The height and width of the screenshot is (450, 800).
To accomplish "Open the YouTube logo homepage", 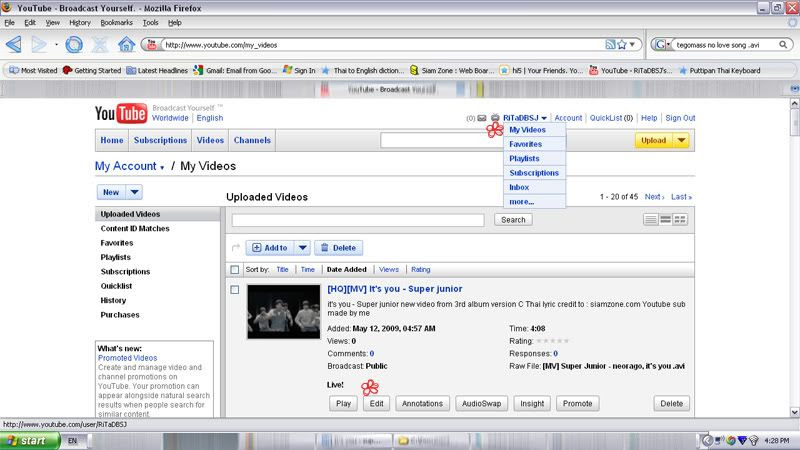I will tap(121, 113).
